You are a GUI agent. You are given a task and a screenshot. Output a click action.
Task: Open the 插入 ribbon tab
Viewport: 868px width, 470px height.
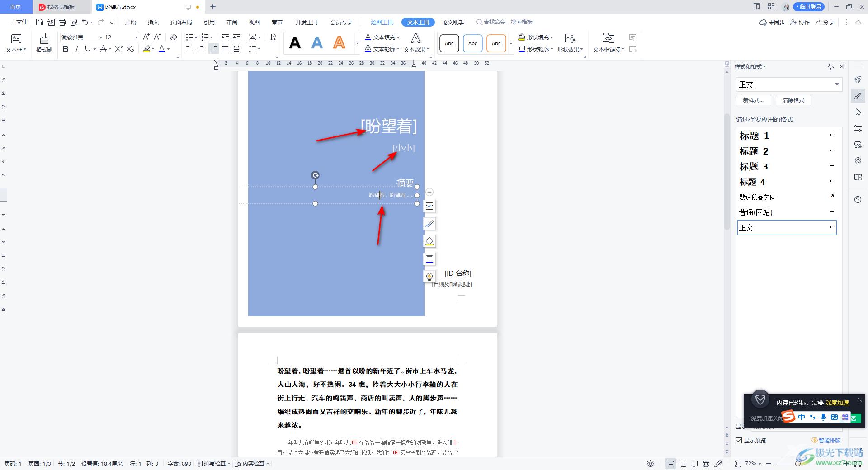pyautogui.click(x=153, y=22)
